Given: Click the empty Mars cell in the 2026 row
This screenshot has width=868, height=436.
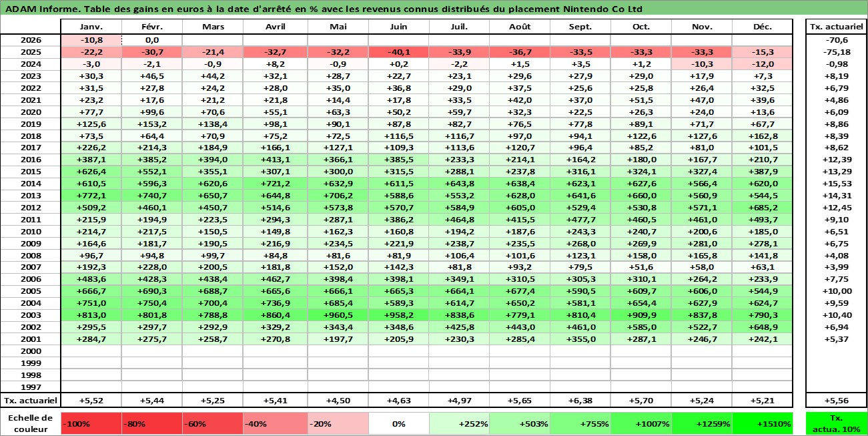Looking at the screenshot, I should tap(212, 40).
